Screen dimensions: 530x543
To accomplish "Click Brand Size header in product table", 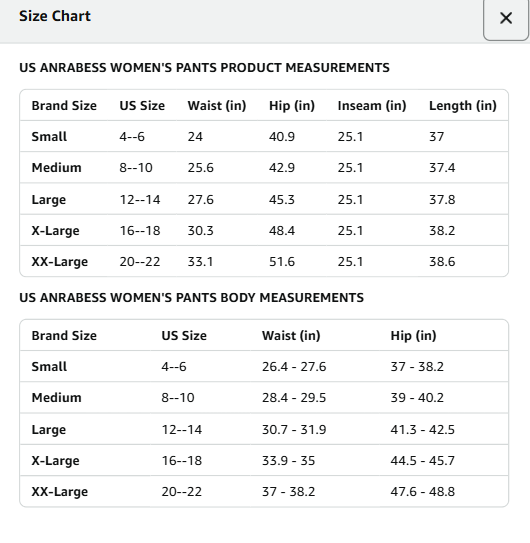I will pos(64,106).
